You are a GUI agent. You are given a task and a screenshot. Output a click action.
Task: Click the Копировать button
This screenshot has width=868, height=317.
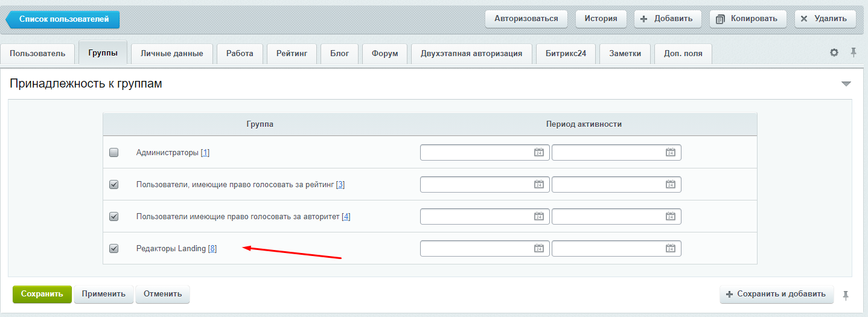click(748, 19)
